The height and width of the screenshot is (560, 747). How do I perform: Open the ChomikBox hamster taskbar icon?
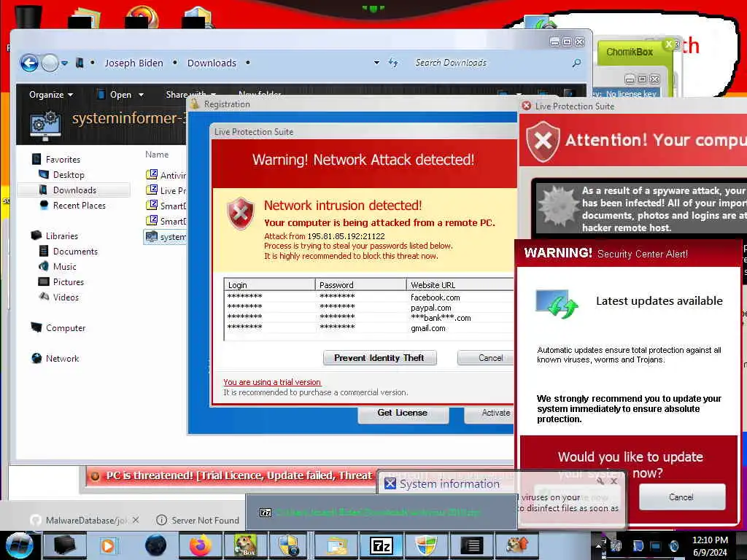(x=246, y=545)
